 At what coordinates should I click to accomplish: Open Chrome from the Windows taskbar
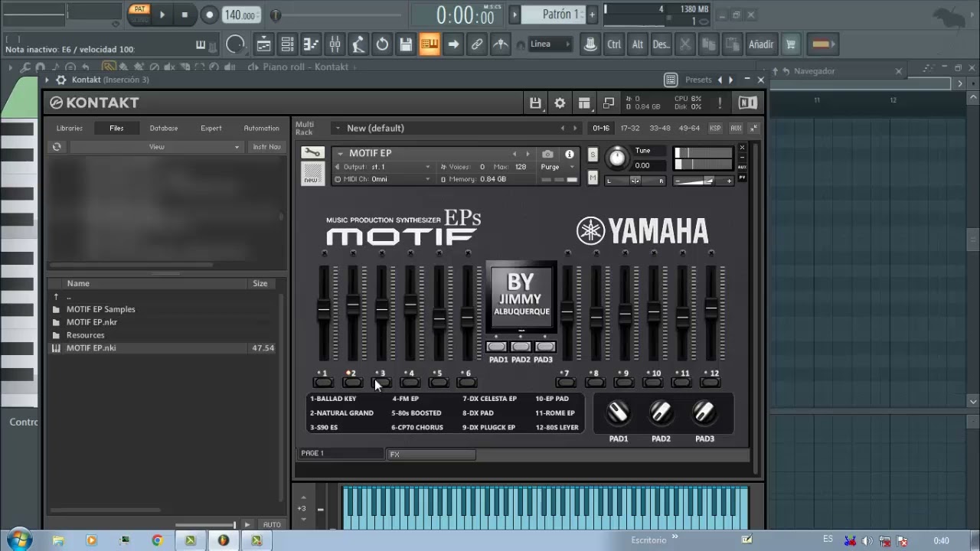tap(157, 540)
